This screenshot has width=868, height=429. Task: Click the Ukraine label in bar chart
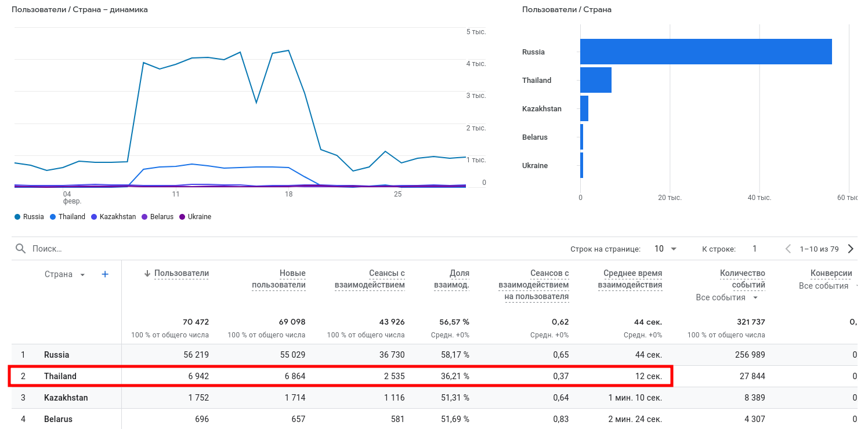pos(535,165)
